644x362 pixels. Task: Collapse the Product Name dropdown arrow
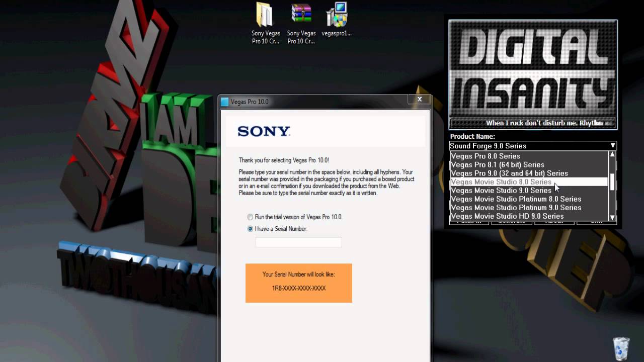pos(612,146)
